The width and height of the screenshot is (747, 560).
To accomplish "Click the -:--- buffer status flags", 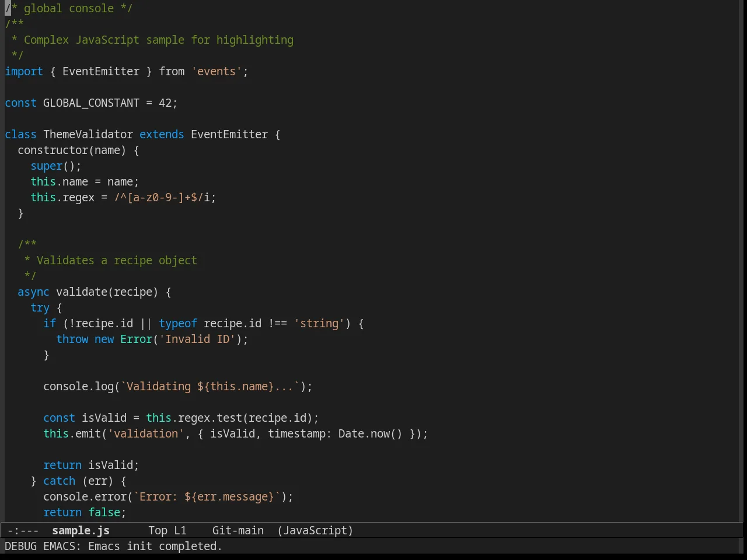I will 23,530.
